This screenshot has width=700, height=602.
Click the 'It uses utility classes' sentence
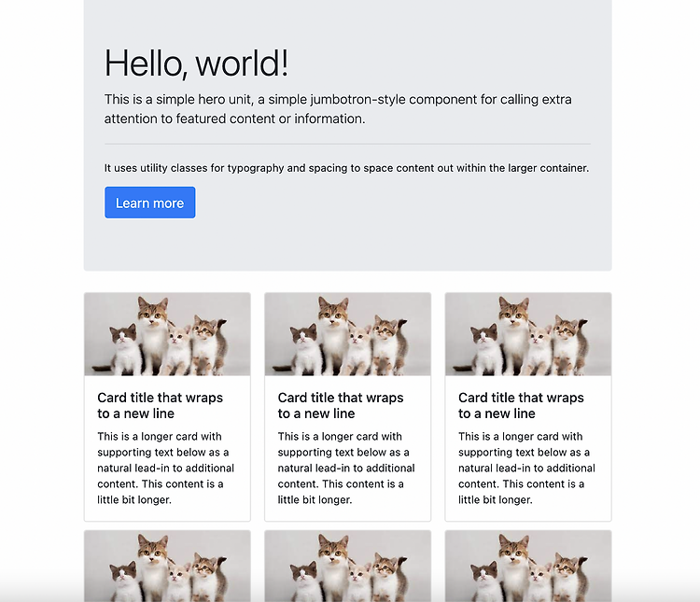[346, 168]
